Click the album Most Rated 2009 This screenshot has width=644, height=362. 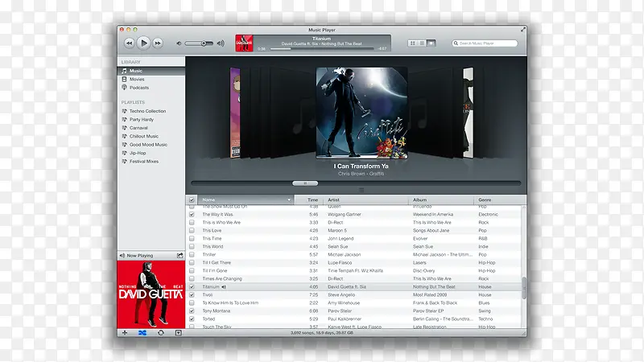click(x=430, y=294)
